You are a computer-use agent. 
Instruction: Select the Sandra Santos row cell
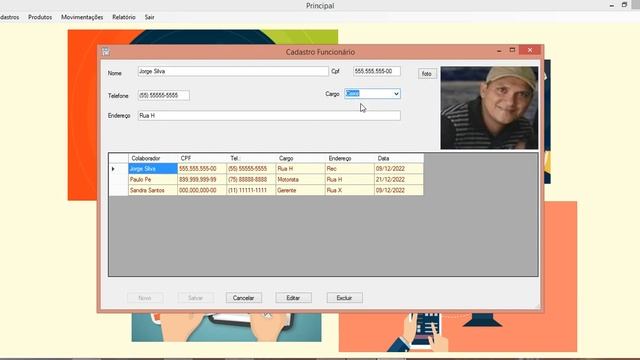click(153, 190)
